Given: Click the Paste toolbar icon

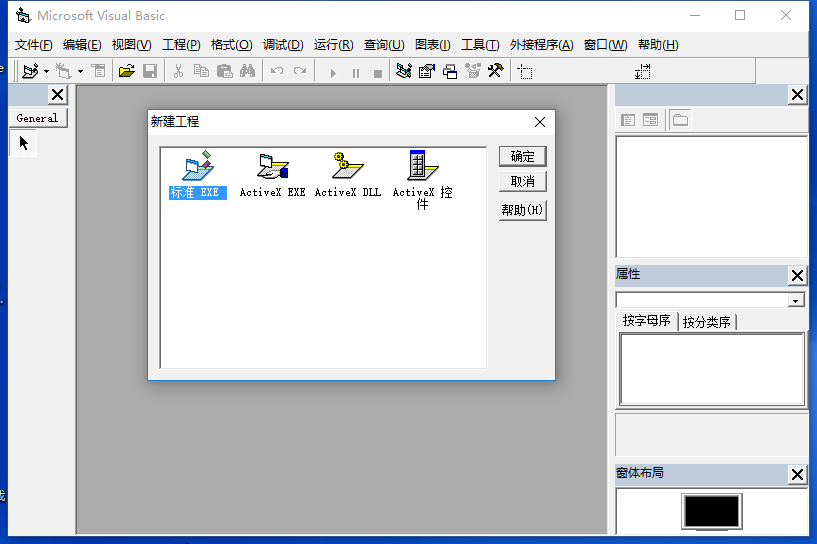Looking at the screenshot, I should [x=224, y=71].
